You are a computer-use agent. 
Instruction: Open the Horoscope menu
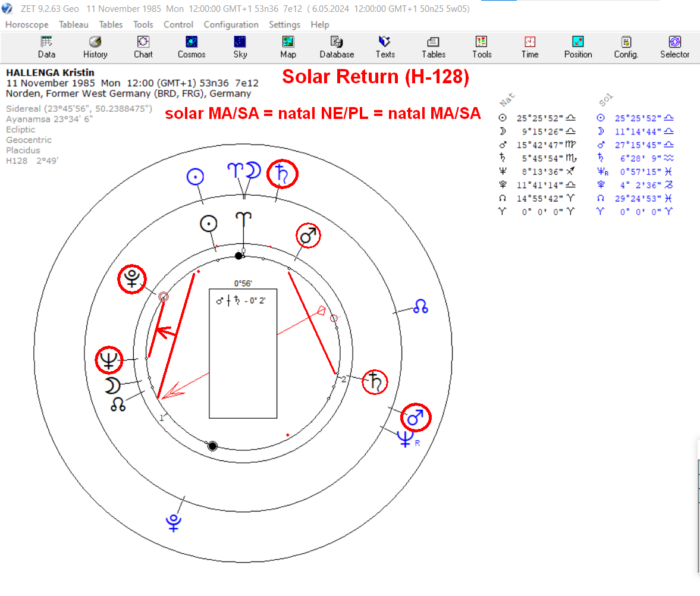(x=27, y=24)
